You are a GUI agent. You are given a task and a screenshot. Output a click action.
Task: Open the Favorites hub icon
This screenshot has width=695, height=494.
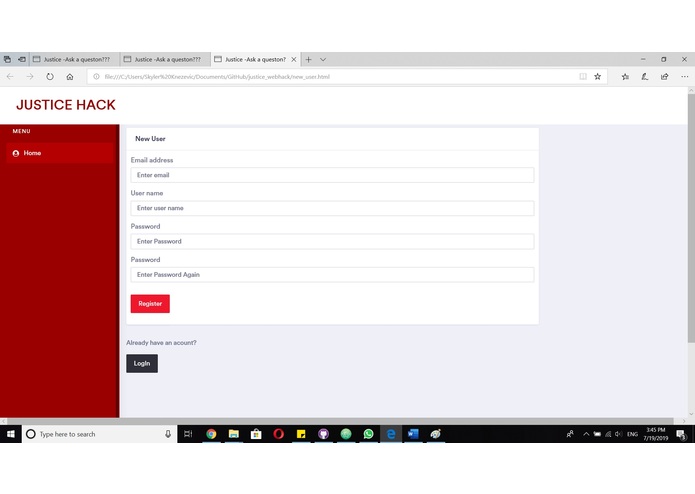[x=625, y=77]
